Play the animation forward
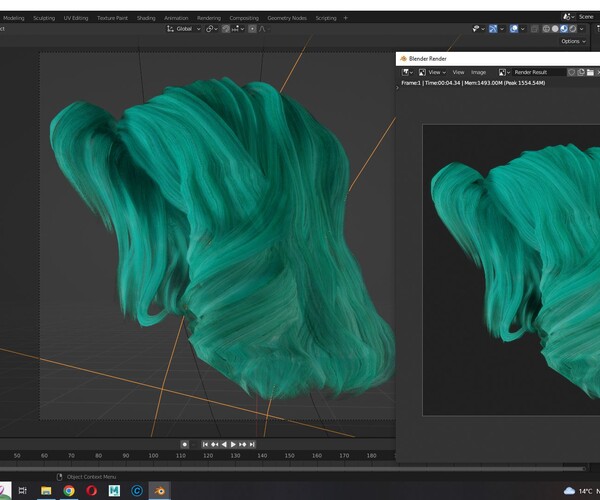Screen dimensions: 600x500 (x=233, y=444)
